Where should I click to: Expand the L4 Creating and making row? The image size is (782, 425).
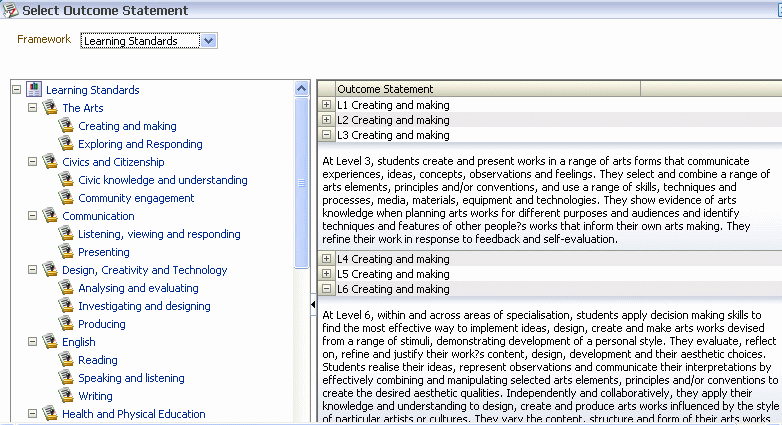point(326,258)
